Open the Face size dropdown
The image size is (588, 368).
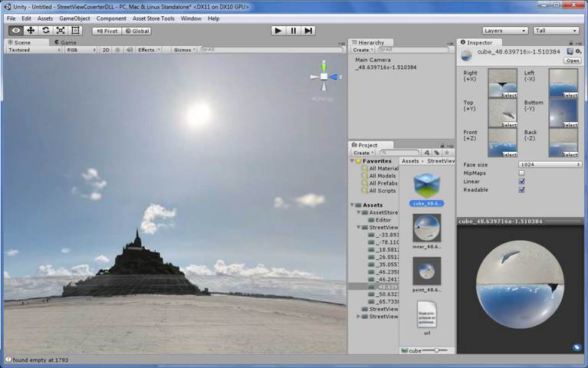coord(550,165)
